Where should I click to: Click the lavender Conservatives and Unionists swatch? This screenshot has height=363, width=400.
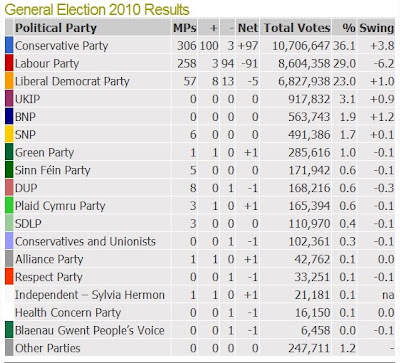(x=9, y=241)
